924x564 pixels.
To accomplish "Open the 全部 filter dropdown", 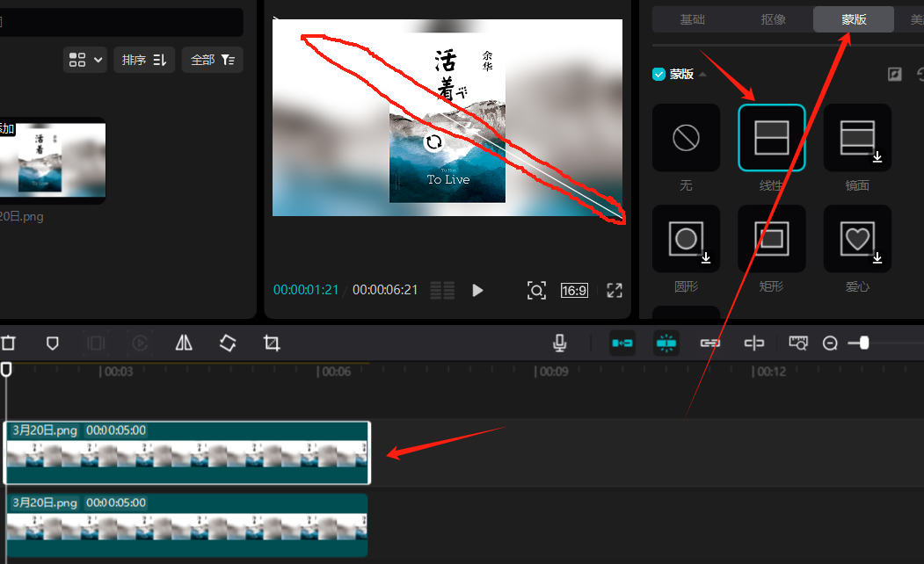I will (213, 60).
